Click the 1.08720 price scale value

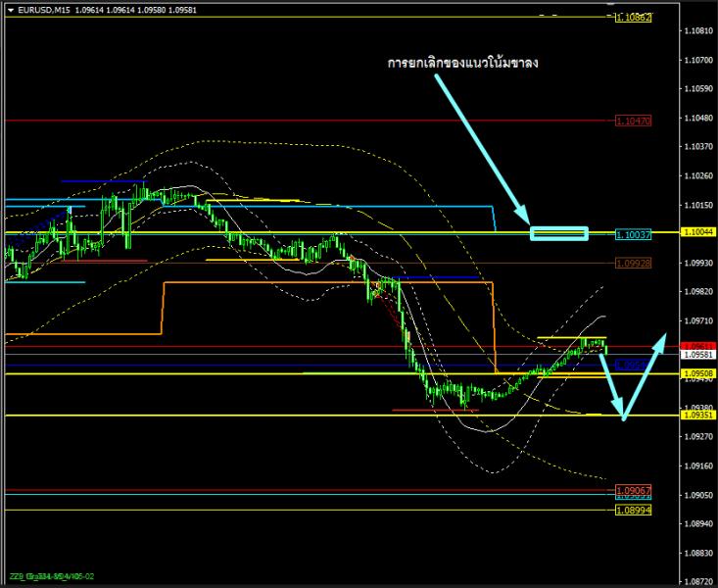(x=698, y=581)
